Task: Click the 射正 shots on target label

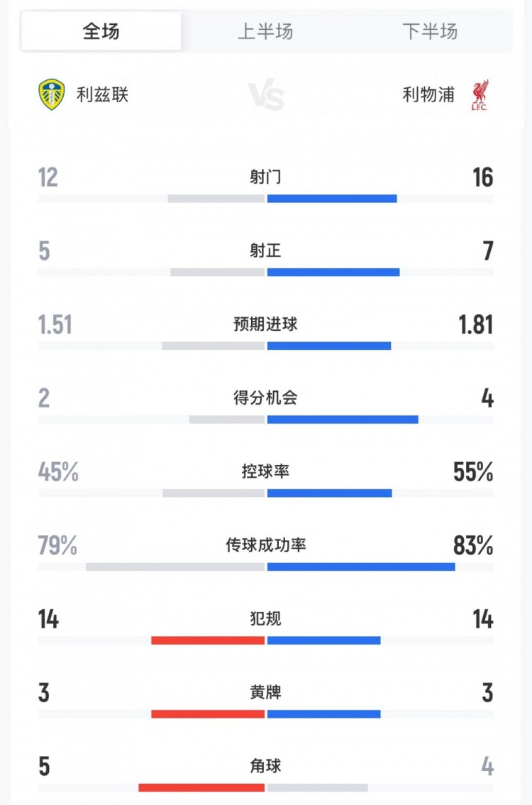Action: pos(265,251)
